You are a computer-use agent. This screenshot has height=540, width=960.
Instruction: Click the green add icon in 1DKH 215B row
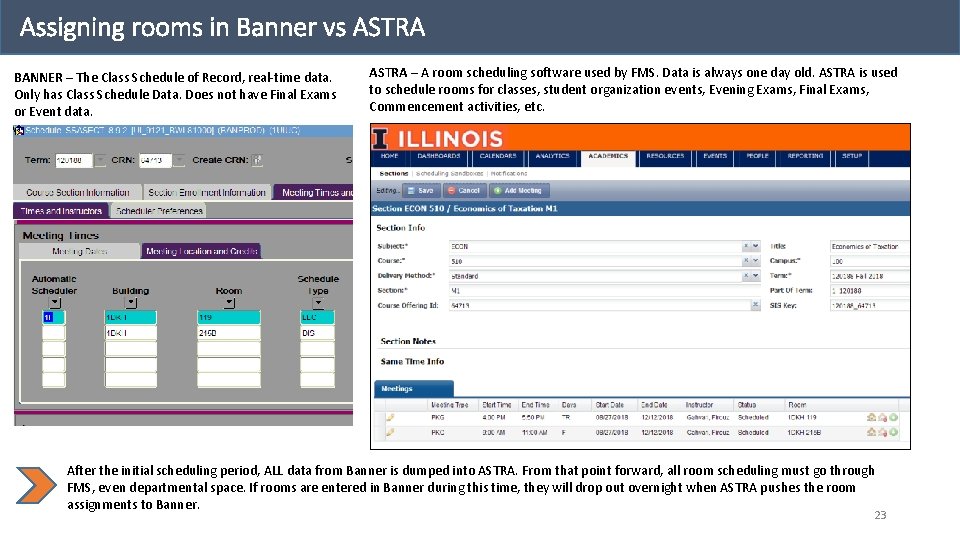pyautogui.click(x=893, y=432)
